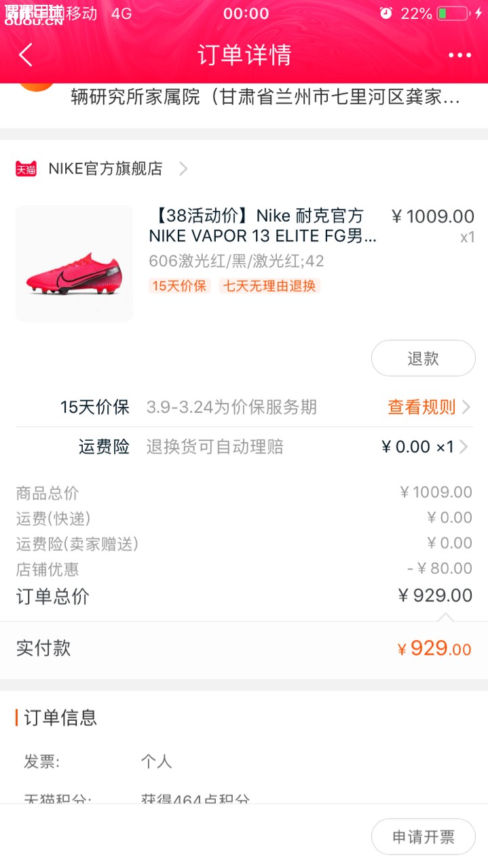Open the red Nike shoe thumbnail

tap(74, 263)
